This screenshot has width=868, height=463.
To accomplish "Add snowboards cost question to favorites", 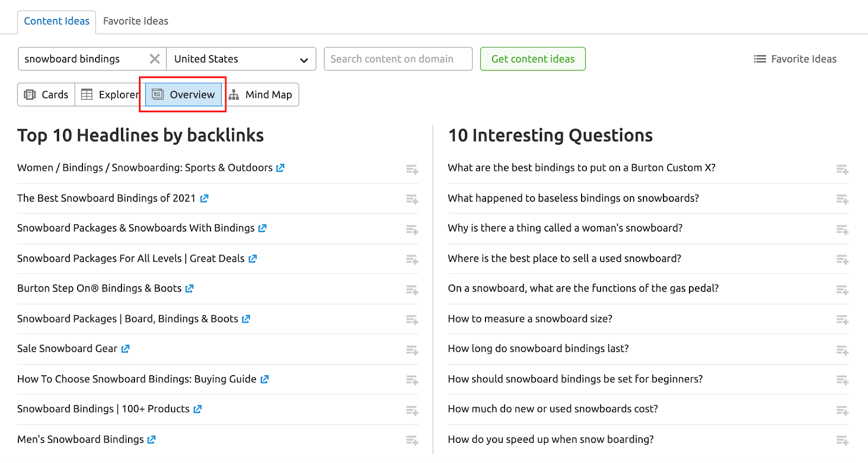I will [843, 410].
